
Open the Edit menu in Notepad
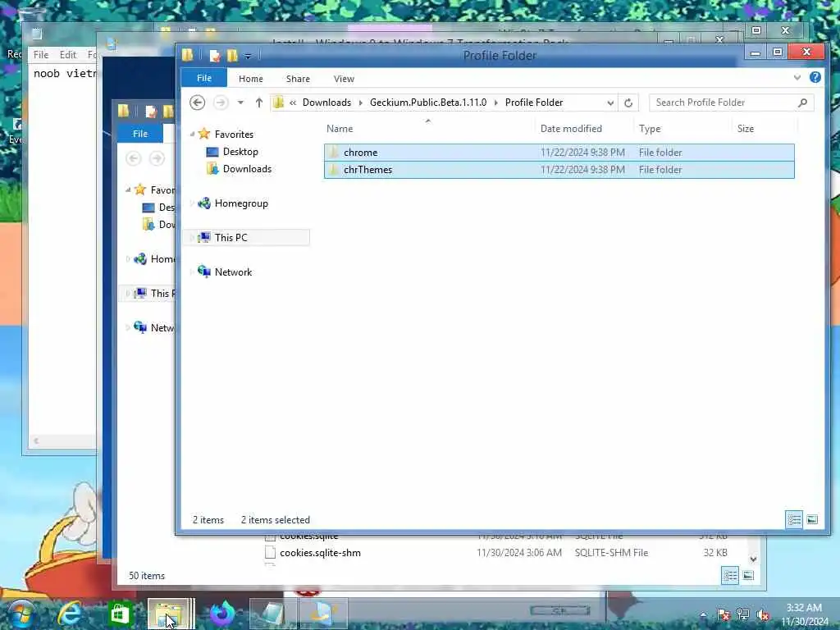pyautogui.click(x=67, y=55)
